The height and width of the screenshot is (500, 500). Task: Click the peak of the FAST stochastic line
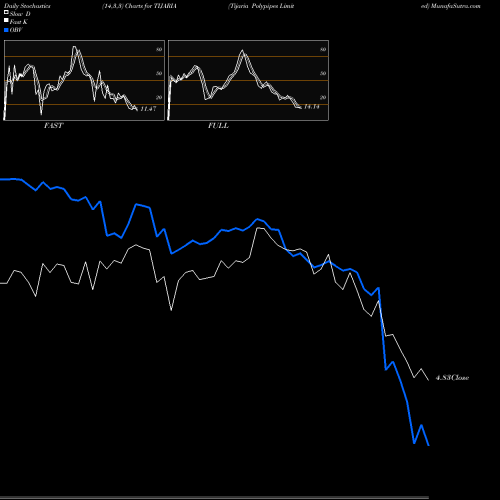[74, 47]
